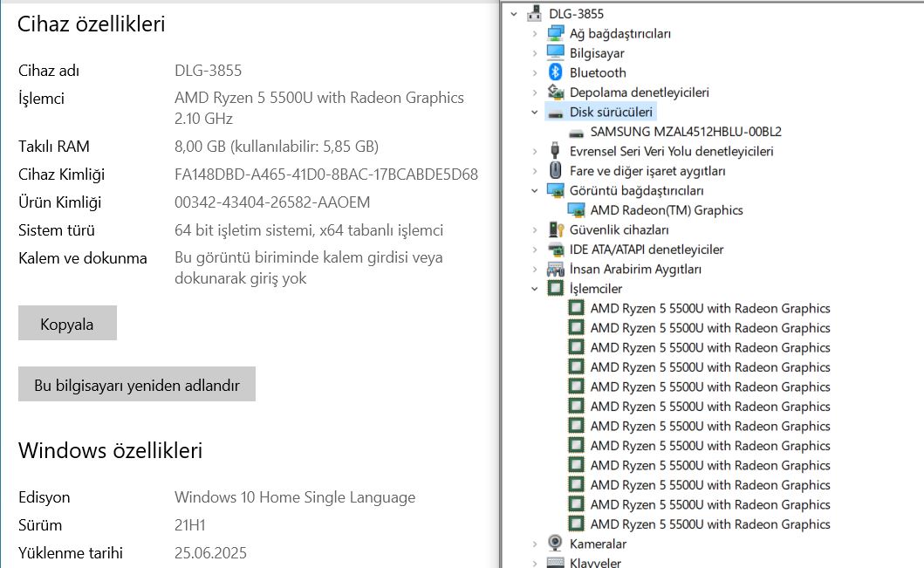924x568 pixels.
Task: Click the Bilgisayar monitor icon
Action: tap(555, 52)
